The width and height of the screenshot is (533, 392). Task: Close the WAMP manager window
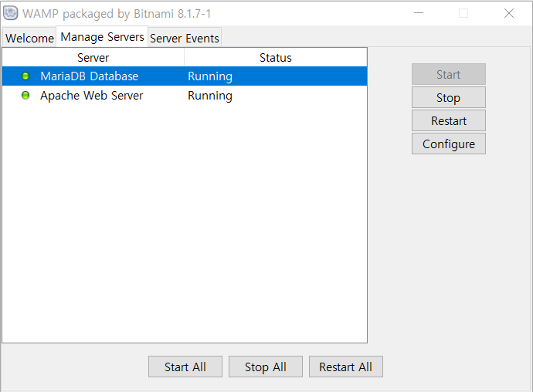[x=509, y=13]
